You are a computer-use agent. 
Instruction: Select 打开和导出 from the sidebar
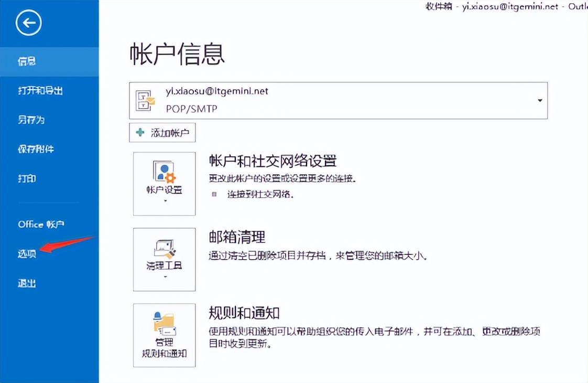click(x=40, y=90)
